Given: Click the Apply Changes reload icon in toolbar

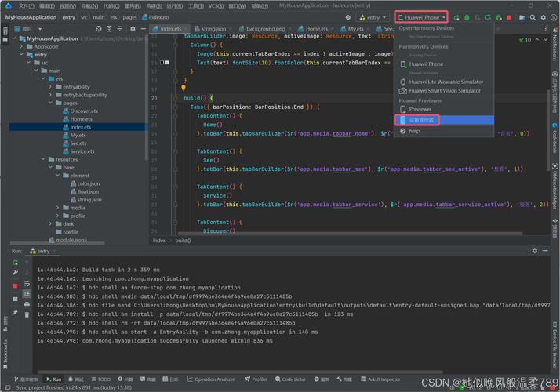Looking at the screenshot, I should click(488, 17).
